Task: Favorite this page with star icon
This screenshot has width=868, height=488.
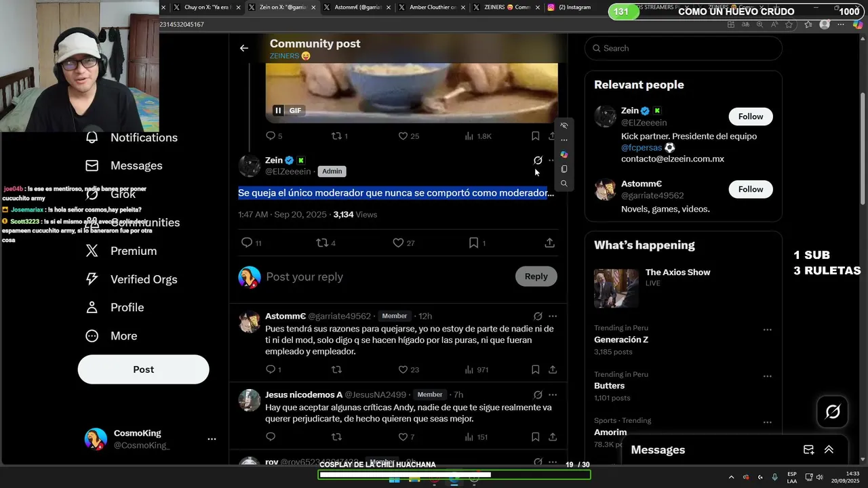Action: 789,24
